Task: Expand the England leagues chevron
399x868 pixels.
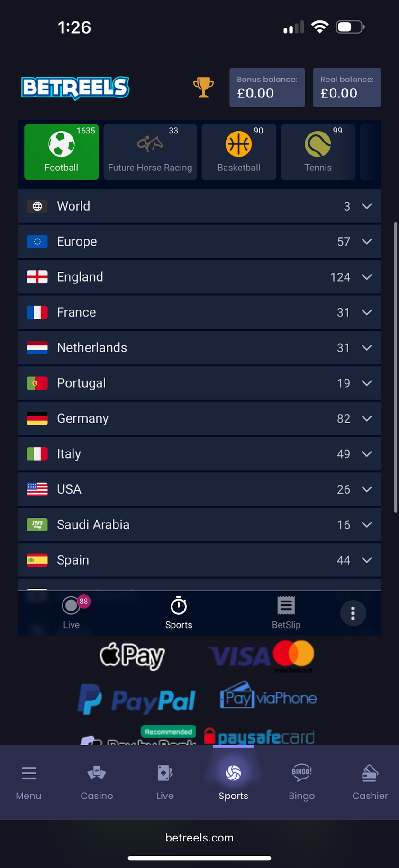Action: click(367, 277)
